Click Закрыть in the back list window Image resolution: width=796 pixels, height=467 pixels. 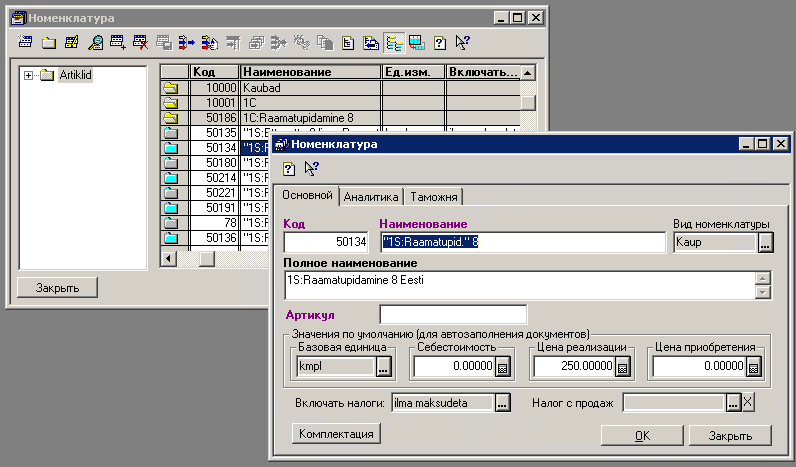point(57,287)
